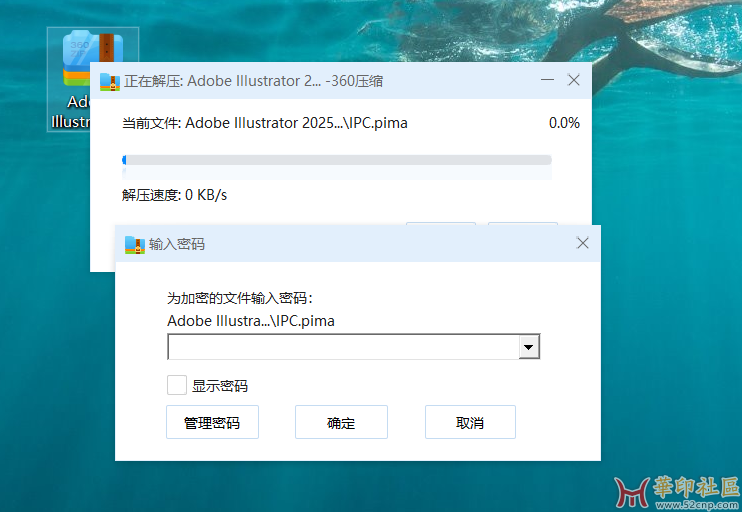Open the password history dropdown arrow

[529, 347]
